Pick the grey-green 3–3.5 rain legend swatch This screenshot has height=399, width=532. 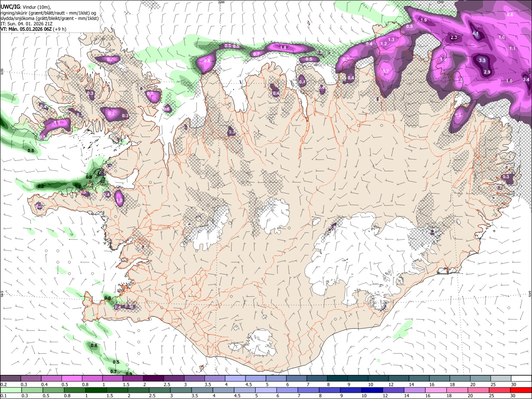[x=181, y=390]
